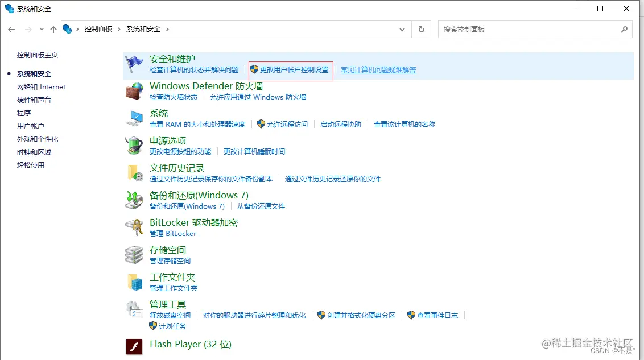This screenshot has width=644, height=360.
Task: Open 通过文件历史记录还原你的文件 link
Action: [x=333, y=179]
